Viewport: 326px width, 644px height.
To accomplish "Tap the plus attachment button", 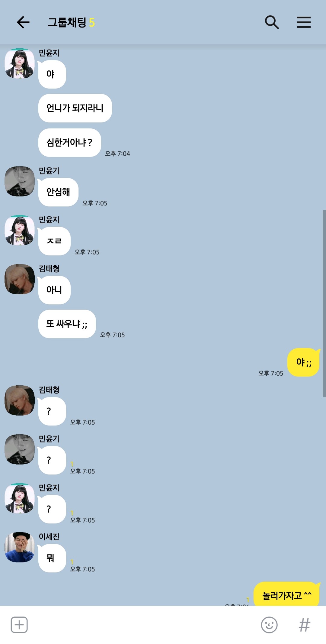I will click(19, 625).
